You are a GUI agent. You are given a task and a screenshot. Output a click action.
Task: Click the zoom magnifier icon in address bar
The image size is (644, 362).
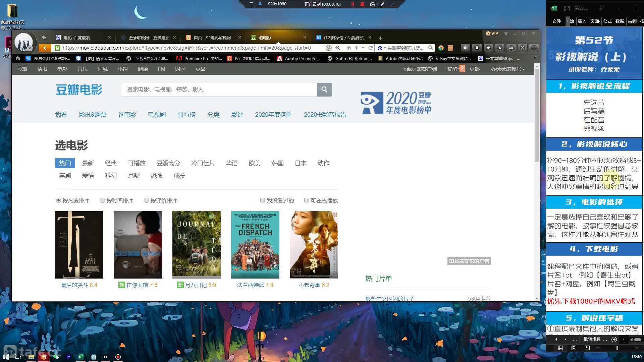click(338, 48)
